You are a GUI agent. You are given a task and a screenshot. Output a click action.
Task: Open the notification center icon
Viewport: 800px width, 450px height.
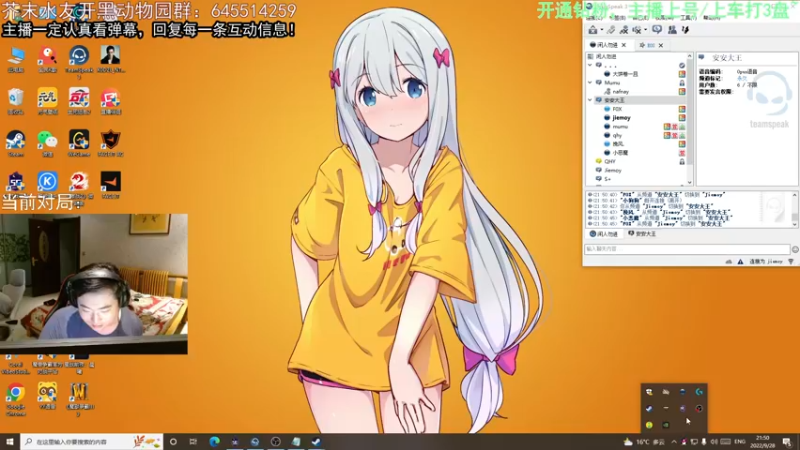(787, 442)
